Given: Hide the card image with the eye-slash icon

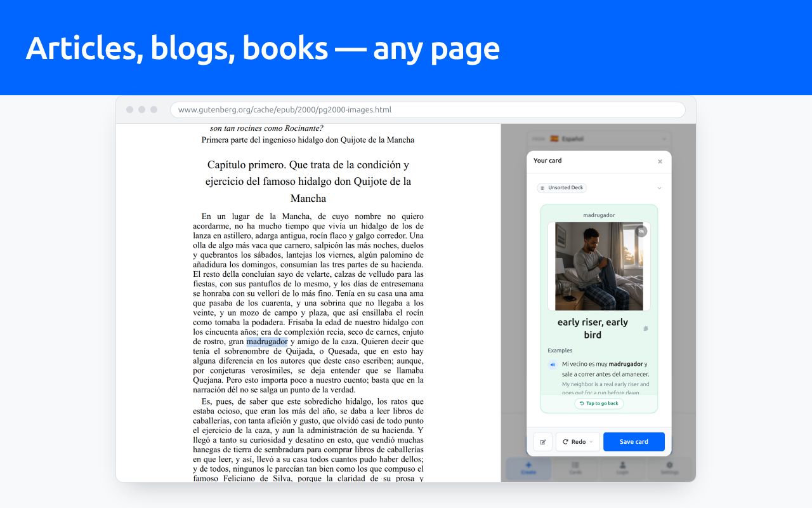Looking at the screenshot, I should (x=641, y=232).
